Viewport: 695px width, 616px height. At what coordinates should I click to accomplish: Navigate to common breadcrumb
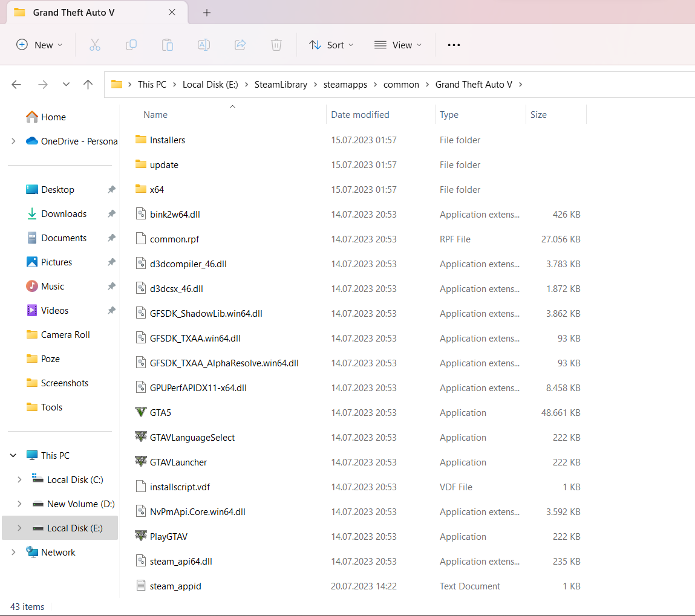401,85
